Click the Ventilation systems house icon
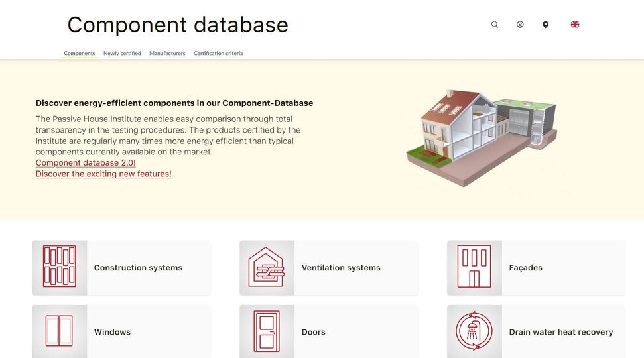The width and height of the screenshot is (644, 358). (x=267, y=267)
